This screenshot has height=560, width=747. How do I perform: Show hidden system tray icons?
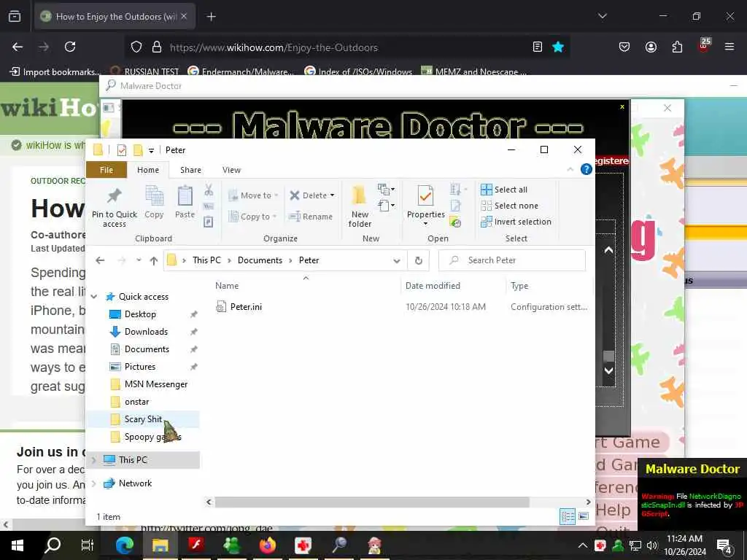pyautogui.click(x=583, y=545)
